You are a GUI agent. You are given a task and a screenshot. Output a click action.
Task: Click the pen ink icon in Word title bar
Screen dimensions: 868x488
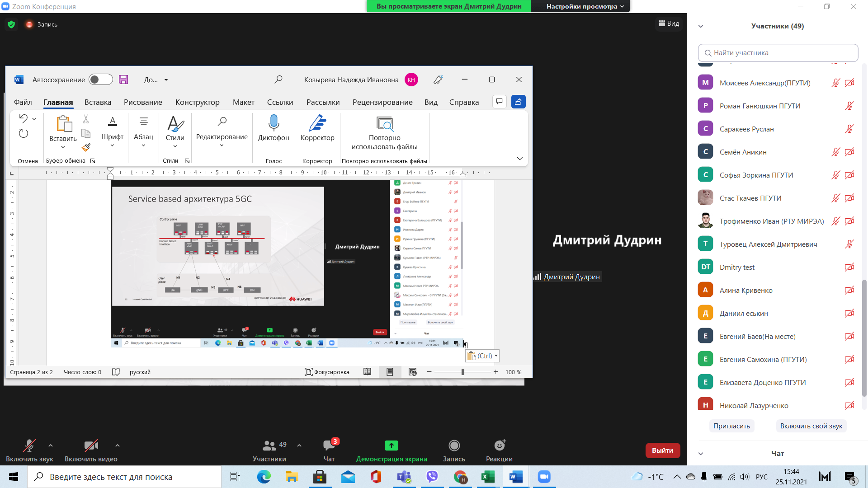438,80
